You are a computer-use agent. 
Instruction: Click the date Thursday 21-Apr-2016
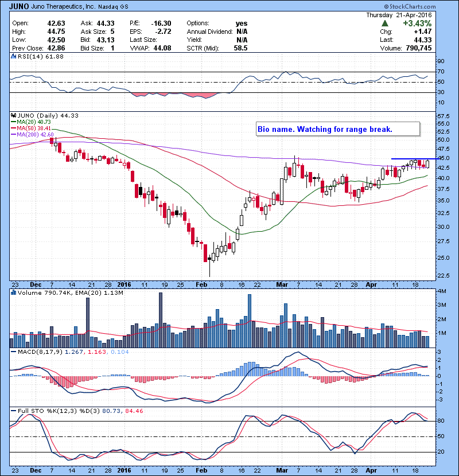coord(399,15)
